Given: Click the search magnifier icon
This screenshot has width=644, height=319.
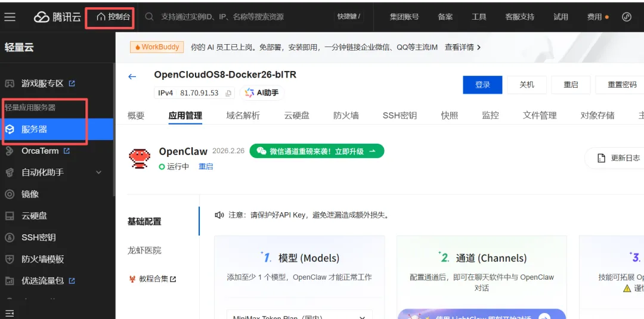Looking at the screenshot, I should [x=150, y=17].
